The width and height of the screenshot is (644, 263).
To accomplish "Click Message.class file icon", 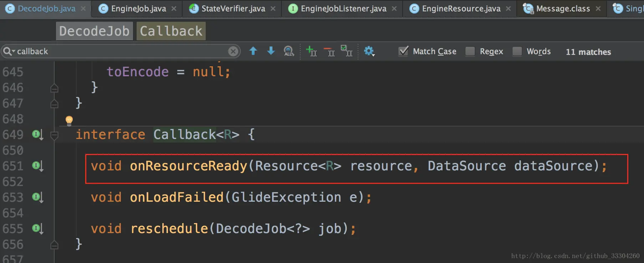I will 528,9.
